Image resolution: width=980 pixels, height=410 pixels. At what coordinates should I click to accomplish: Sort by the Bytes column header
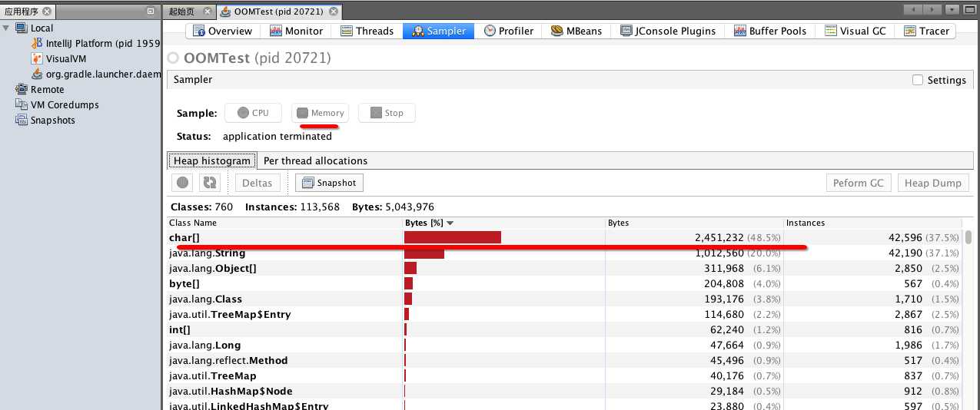pos(694,223)
